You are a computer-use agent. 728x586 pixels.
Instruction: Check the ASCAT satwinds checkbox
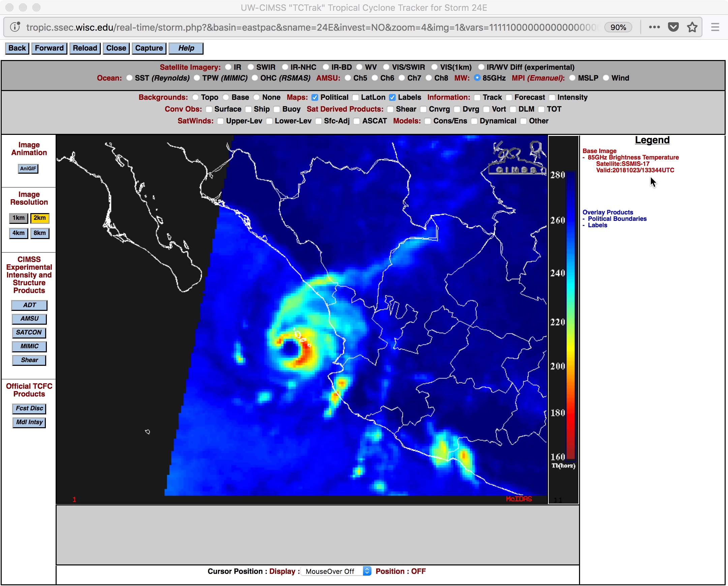click(x=357, y=121)
